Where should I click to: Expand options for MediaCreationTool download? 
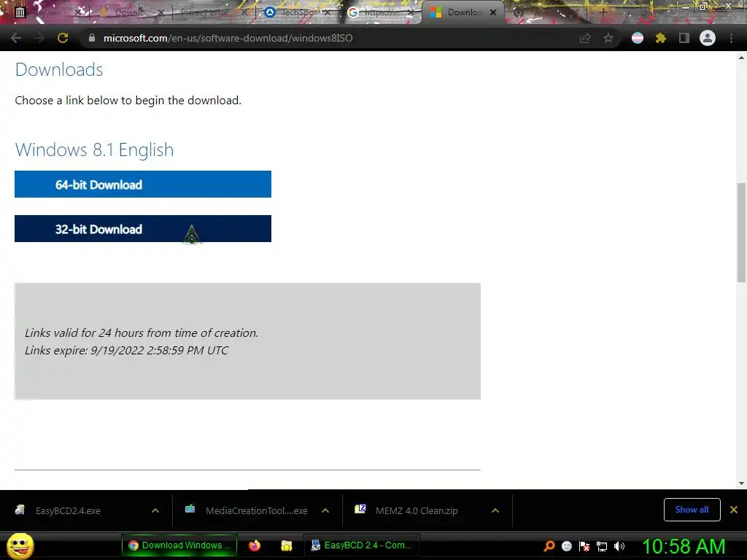[x=325, y=510]
